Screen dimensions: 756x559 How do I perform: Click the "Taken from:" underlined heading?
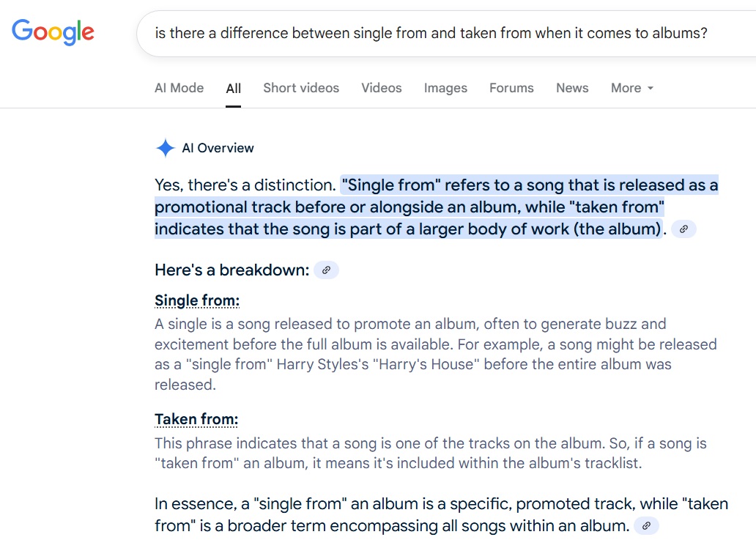click(x=196, y=420)
